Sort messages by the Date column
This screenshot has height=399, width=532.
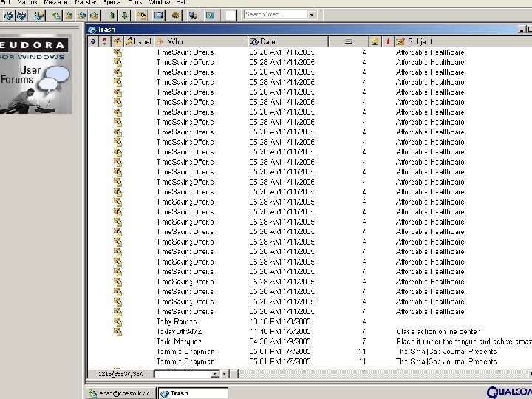click(288, 41)
